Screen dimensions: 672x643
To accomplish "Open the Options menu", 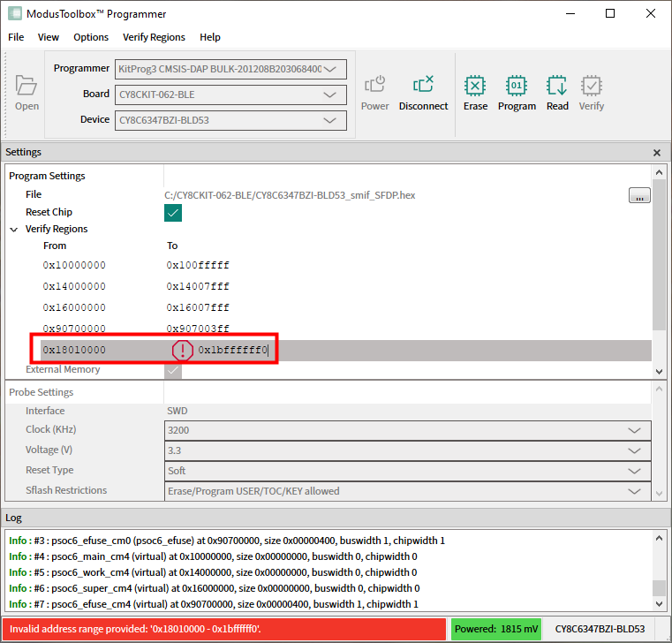I will tap(91, 37).
